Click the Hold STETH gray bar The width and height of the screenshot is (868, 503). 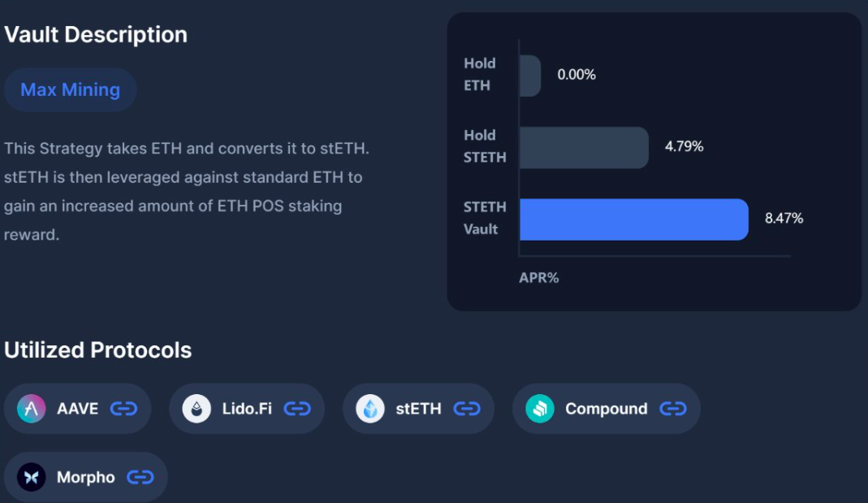[x=583, y=148]
